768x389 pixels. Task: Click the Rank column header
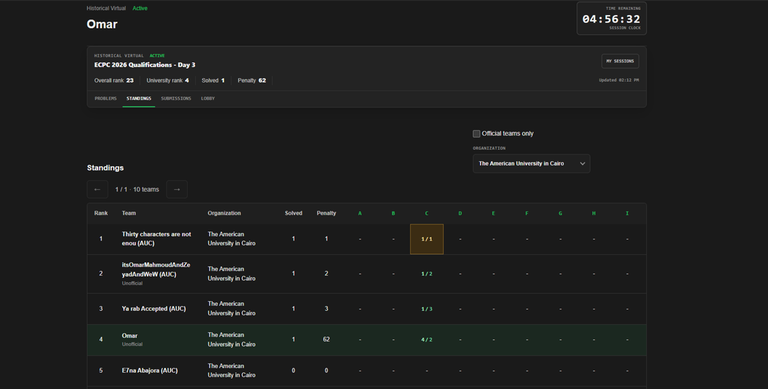101,213
